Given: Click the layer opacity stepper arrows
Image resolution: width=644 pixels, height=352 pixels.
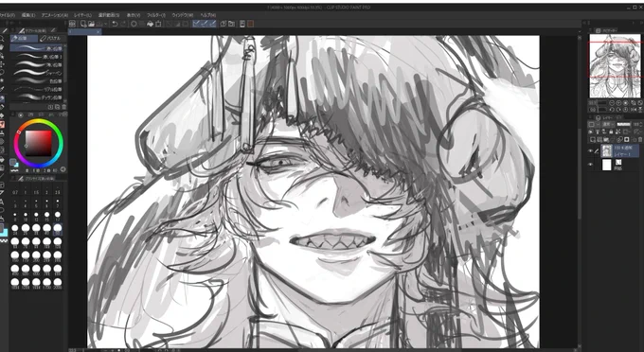Looking at the screenshot, I should (641, 124).
